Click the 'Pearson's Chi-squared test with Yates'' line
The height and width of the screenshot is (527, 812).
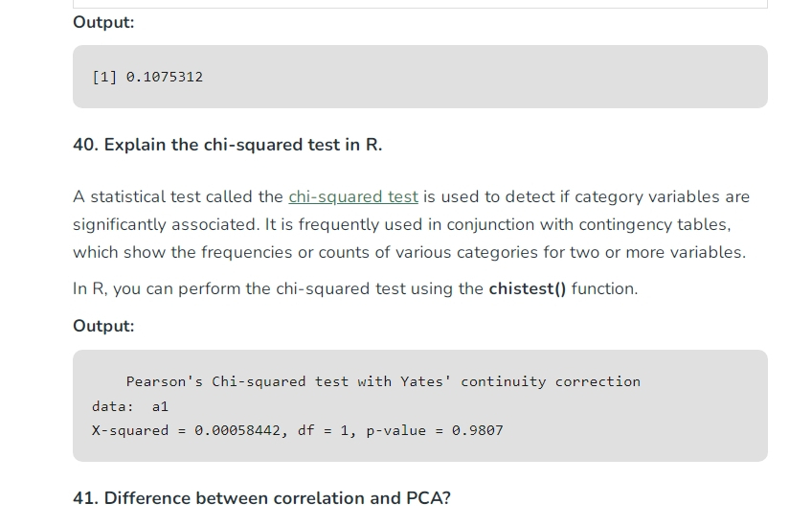(383, 382)
